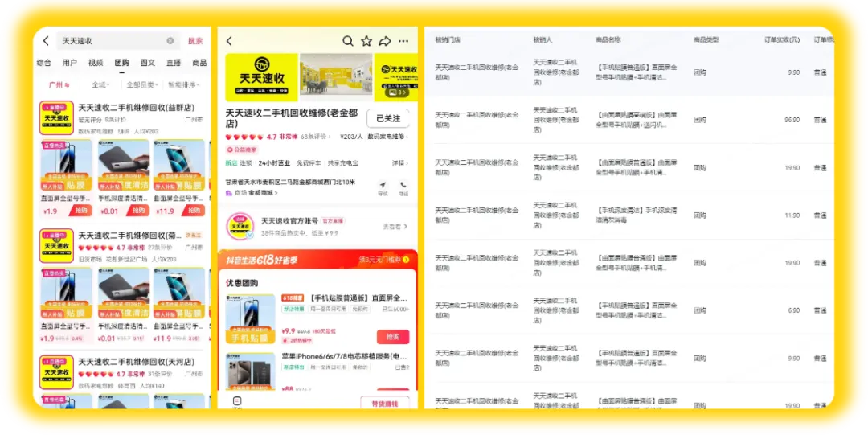Select the 【曲面屏贴膜高端版】 product name cell
This screenshot has height=435, width=868.
(x=637, y=120)
